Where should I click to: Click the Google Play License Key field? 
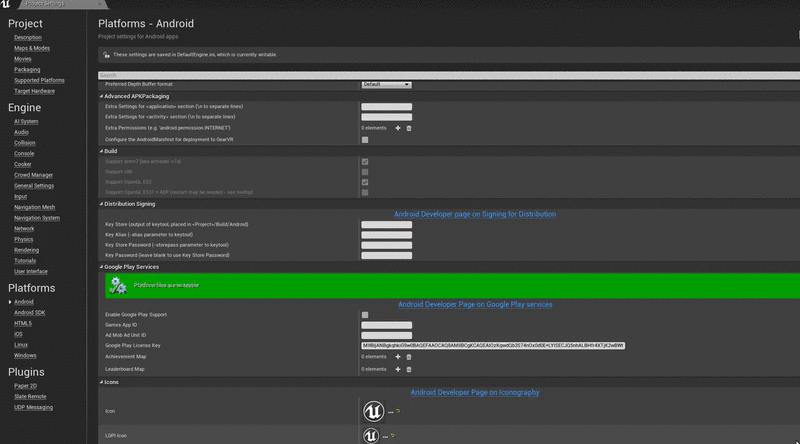pyautogui.click(x=493, y=346)
